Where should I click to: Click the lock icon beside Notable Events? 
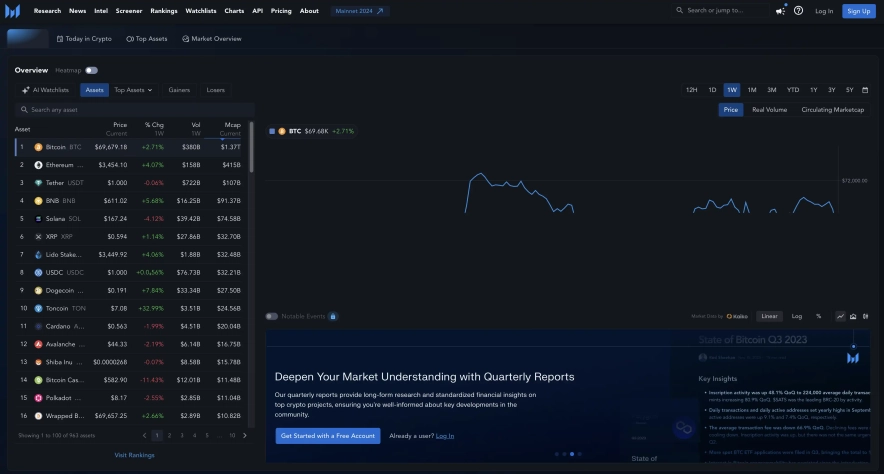click(x=333, y=316)
